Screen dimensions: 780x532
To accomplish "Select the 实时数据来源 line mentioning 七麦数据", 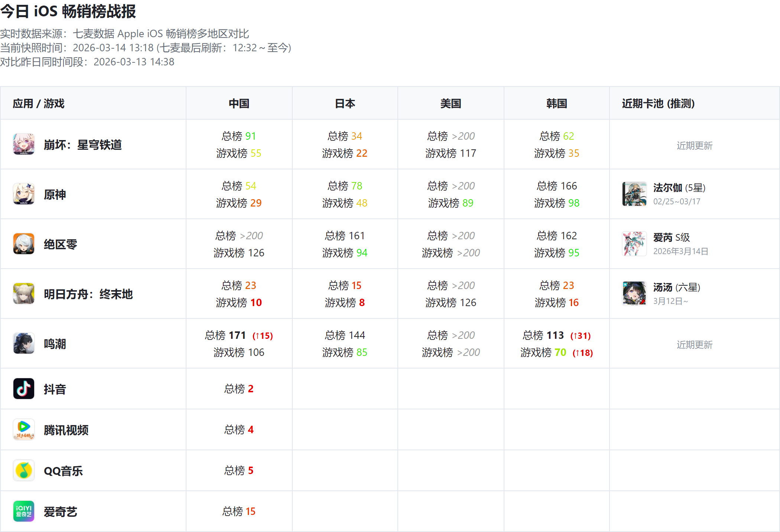I will pos(124,34).
